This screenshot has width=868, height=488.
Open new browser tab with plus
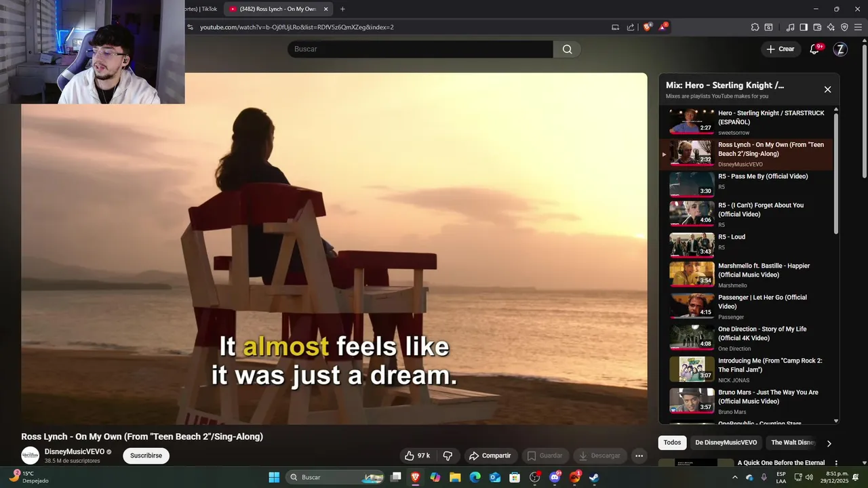pos(342,9)
